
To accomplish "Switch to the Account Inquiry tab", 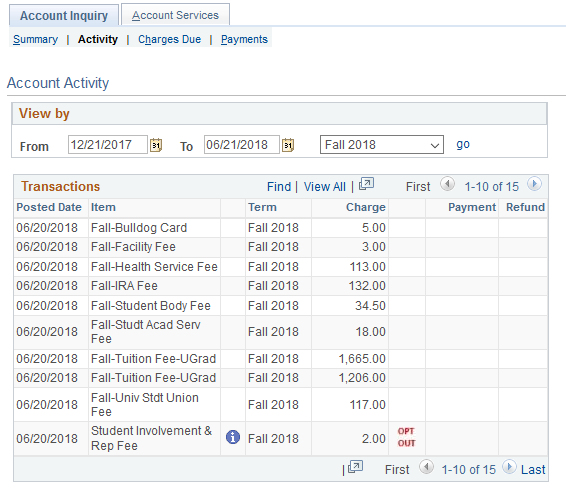I will tap(64, 16).
